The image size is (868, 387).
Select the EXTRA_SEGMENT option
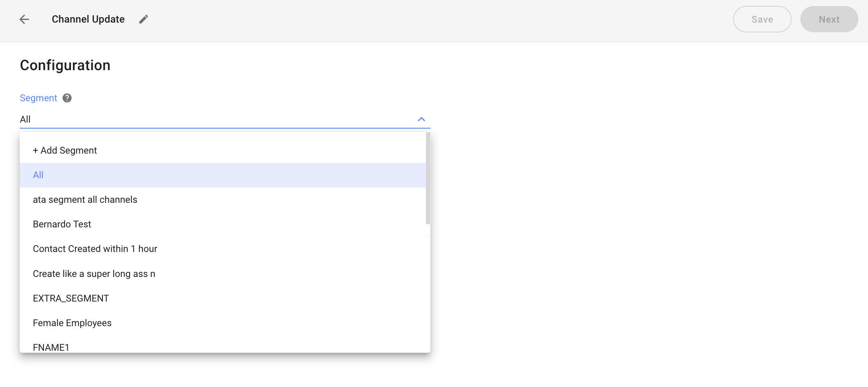[x=71, y=298]
